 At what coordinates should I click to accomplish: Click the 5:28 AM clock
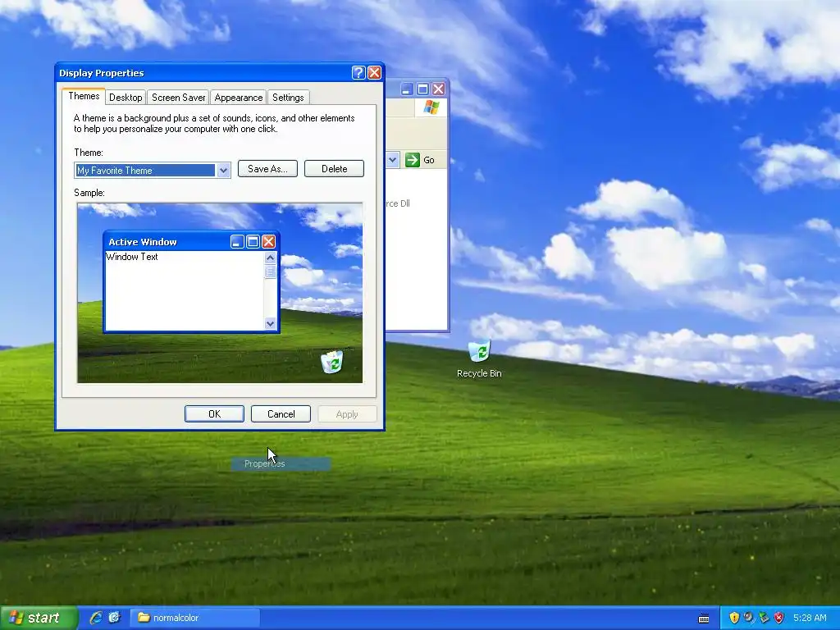(810, 618)
